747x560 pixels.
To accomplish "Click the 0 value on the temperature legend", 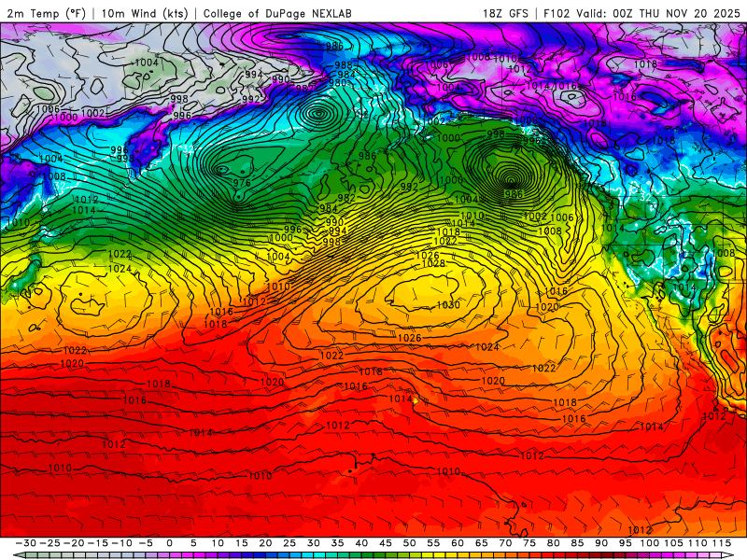I will (170, 543).
